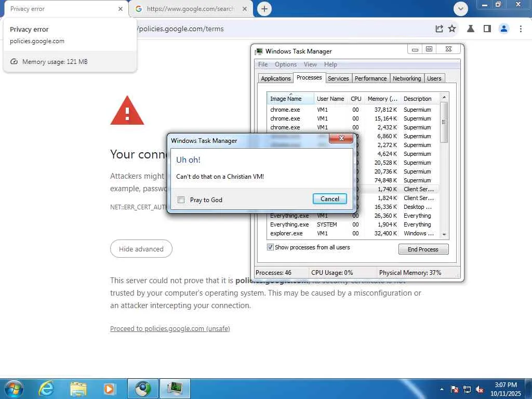Uncheck Show processes from all users

(x=270, y=247)
